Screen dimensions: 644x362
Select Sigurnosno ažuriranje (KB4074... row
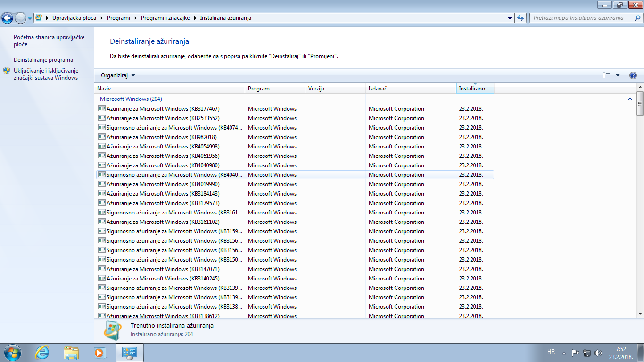click(x=295, y=127)
